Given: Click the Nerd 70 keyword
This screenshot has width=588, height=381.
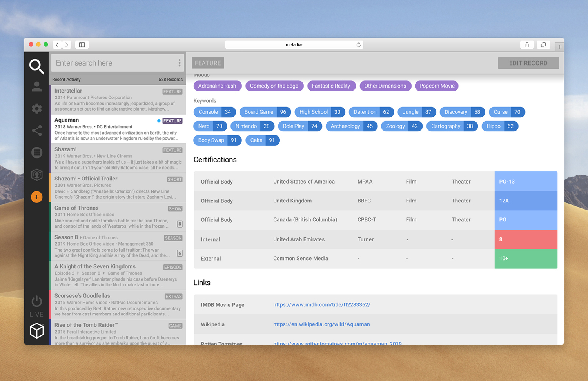Looking at the screenshot, I should point(210,126).
